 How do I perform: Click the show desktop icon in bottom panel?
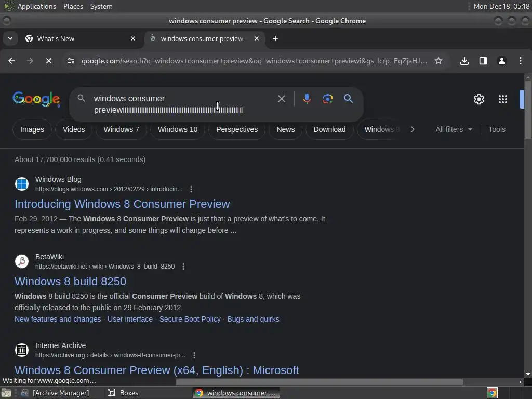coord(6,393)
